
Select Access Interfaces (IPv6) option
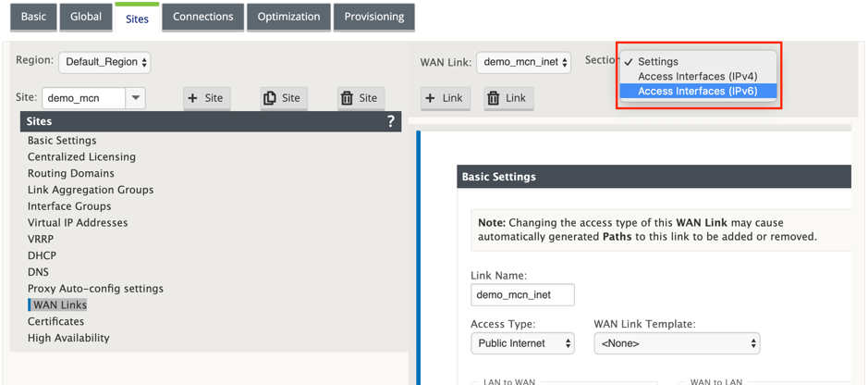click(698, 91)
